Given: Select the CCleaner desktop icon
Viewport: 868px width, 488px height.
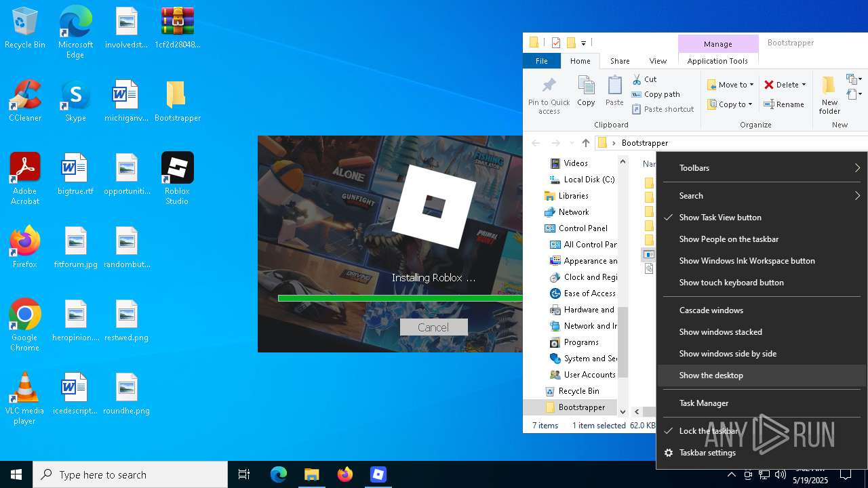Looking at the screenshot, I should [25, 102].
